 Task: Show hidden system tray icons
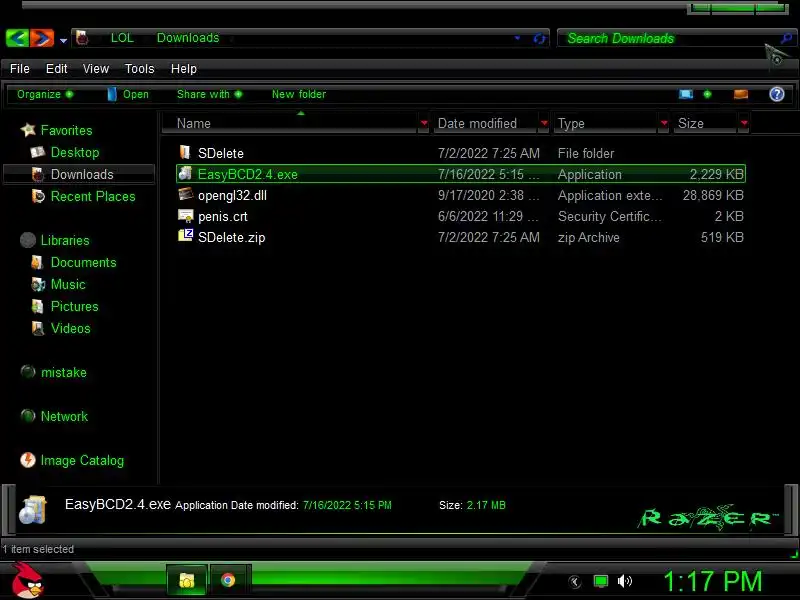[575, 581]
